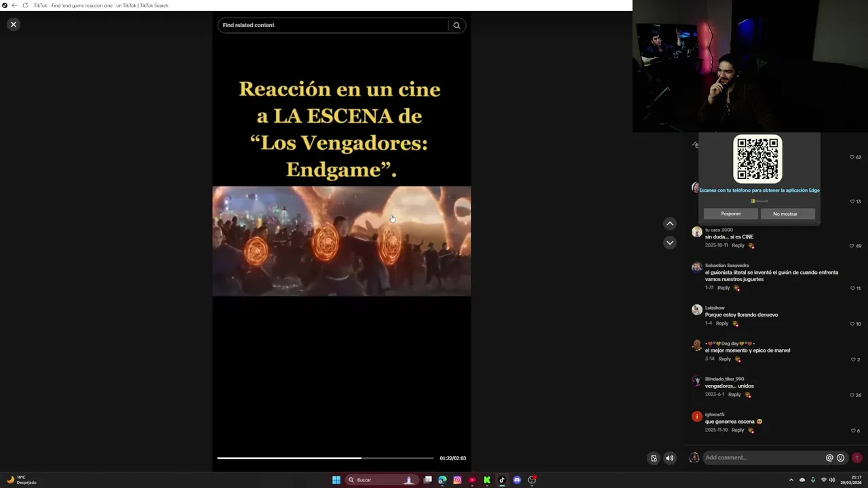This screenshot has width=868, height=488.
Task: Open the green Kick app on taskbar
Action: [487, 480]
